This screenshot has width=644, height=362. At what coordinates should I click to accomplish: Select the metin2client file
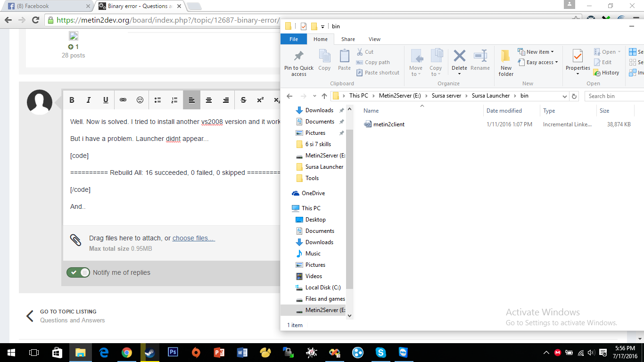click(x=389, y=124)
